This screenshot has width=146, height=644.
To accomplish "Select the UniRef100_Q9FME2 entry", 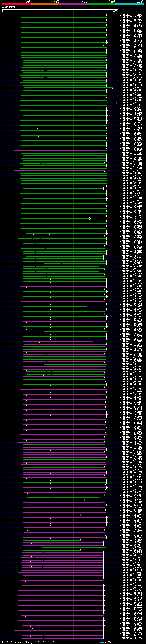I will pos(131,545).
